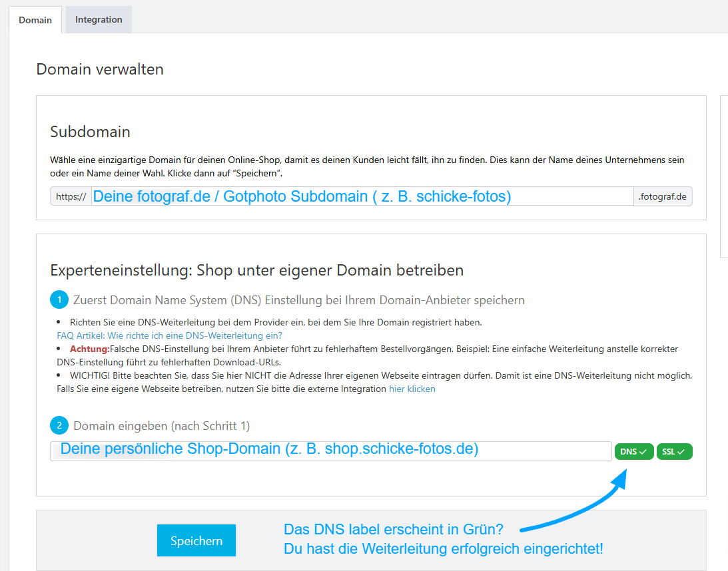Click the .fotograf.de suffix label
728x571 pixels.
[663, 196]
